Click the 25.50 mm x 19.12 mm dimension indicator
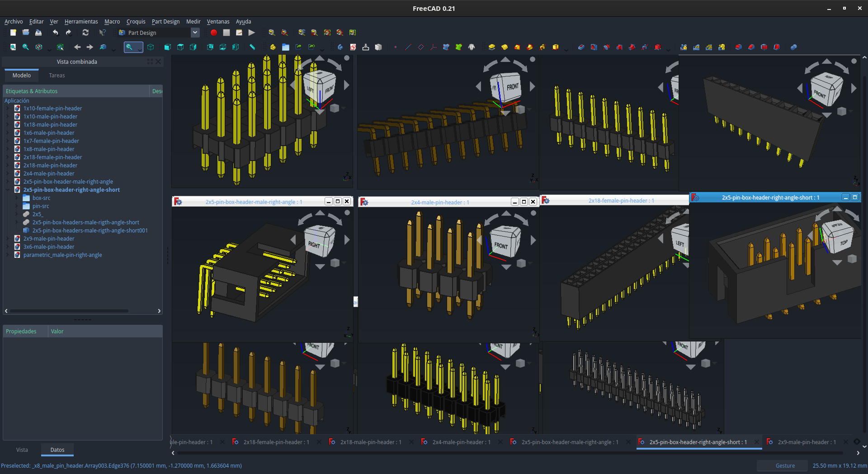 tap(840, 466)
